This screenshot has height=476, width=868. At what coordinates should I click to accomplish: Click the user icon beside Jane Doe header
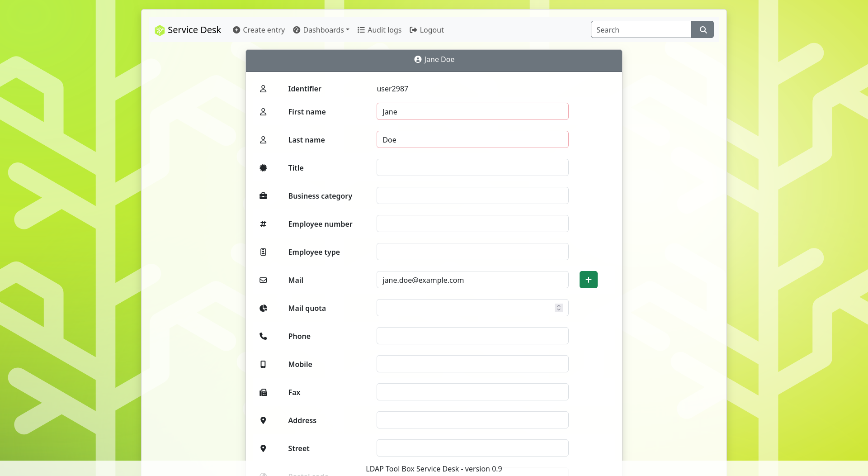[418, 59]
